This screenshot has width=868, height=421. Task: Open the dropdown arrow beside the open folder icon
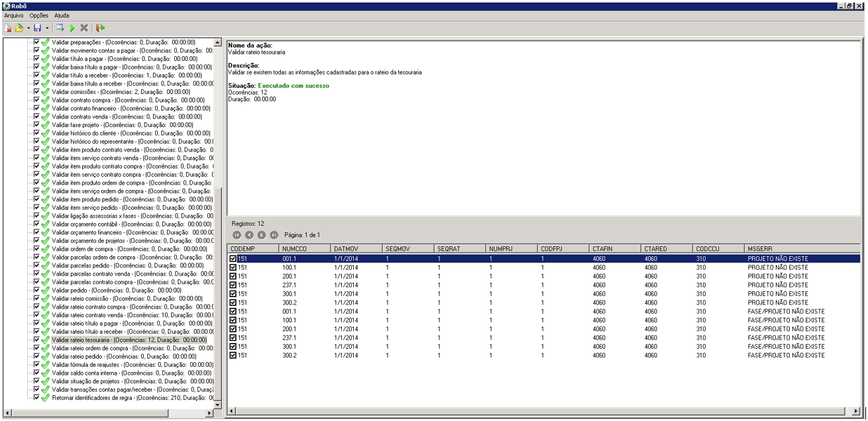point(28,28)
